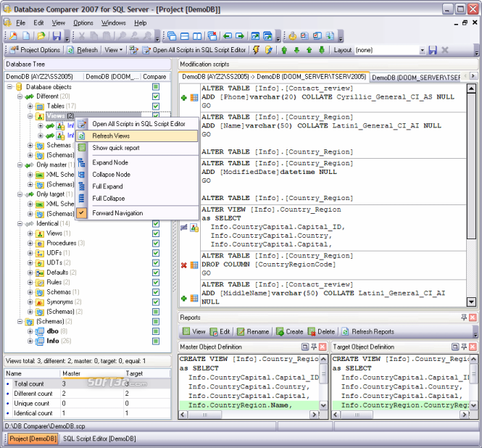Save the project with the top toolbar floppy icon
Viewport: 482px width, 448px height.
(x=57, y=36)
